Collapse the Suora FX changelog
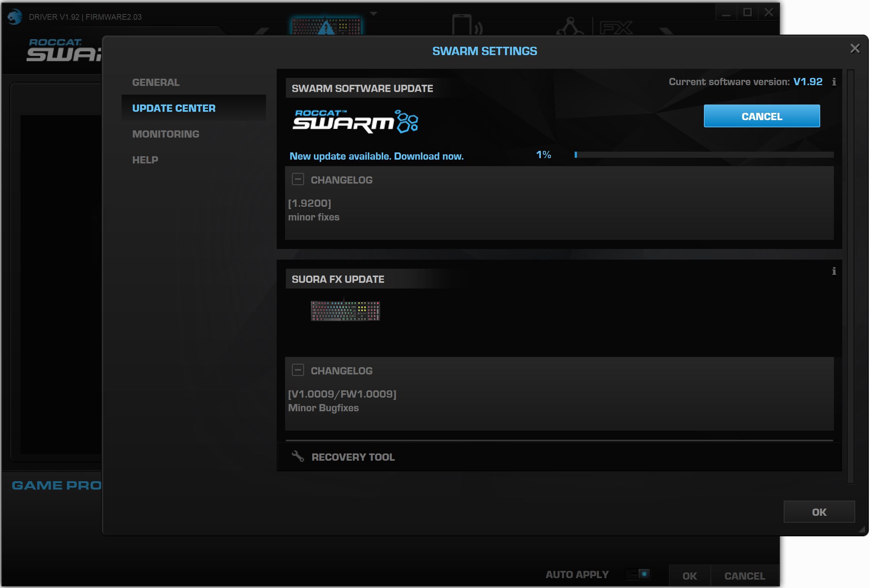 (298, 370)
